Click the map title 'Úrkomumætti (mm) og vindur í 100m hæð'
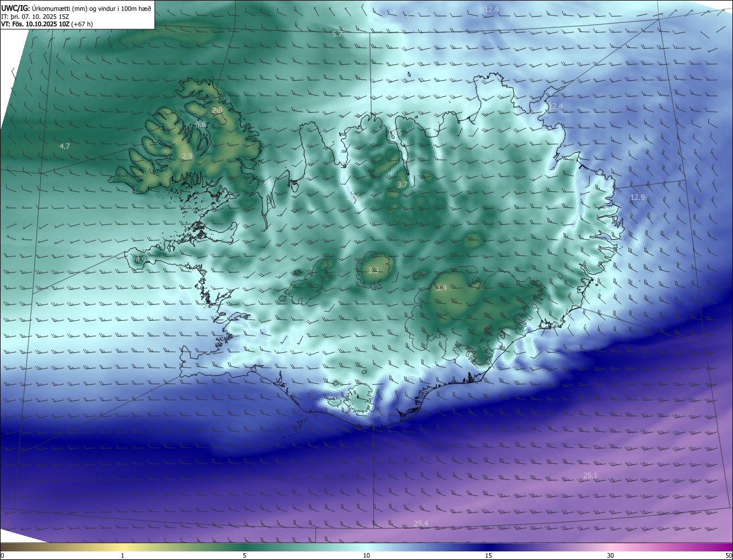 tap(92, 8)
